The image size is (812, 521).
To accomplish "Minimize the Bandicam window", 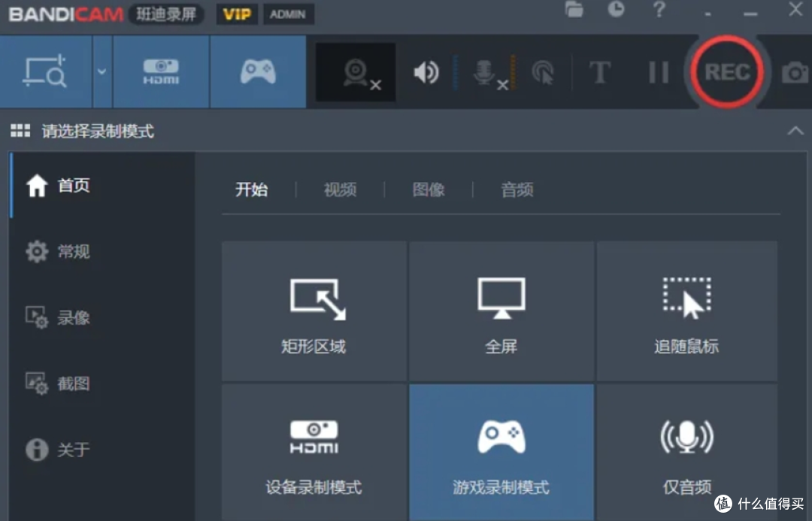I will (x=750, y=14).
